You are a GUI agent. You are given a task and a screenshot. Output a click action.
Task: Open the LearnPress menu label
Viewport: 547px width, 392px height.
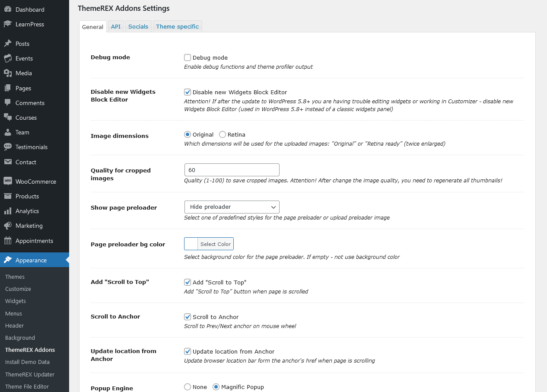[x=30, y=24]
